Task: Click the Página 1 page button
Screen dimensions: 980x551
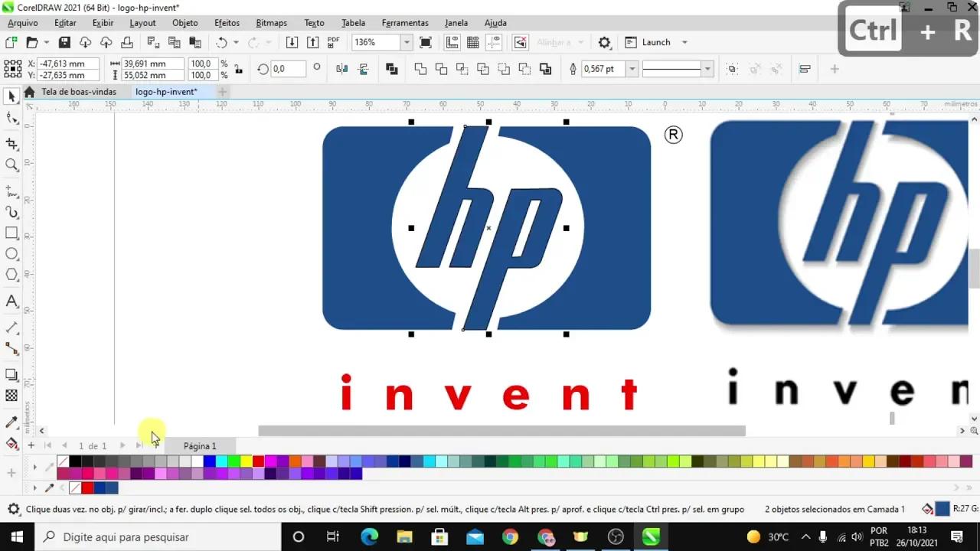Action: tap(199, 445)
